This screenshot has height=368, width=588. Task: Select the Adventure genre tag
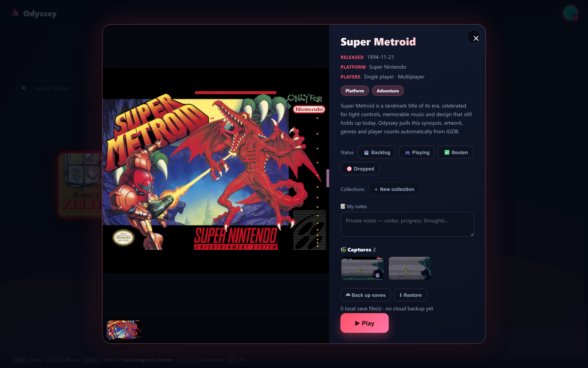point(388,91)
